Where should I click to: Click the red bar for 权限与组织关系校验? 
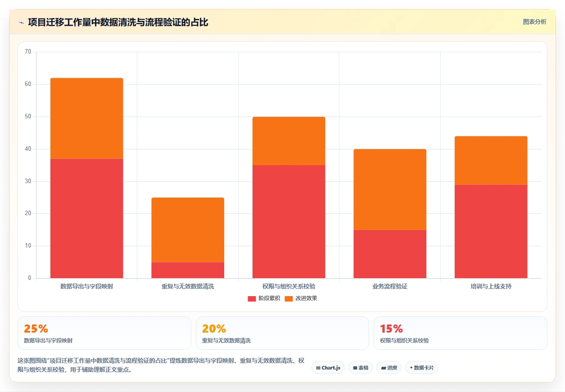(289, 221)
